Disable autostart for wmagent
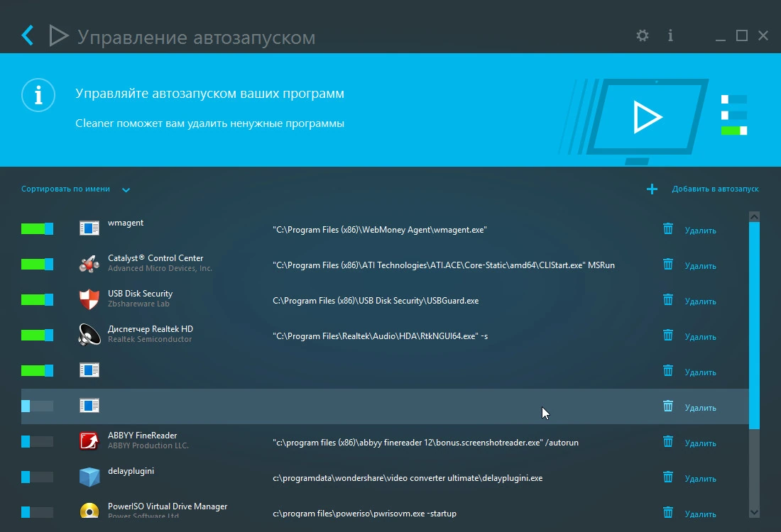The width and height of the screenshot is (781, 532). coord(38,228)
